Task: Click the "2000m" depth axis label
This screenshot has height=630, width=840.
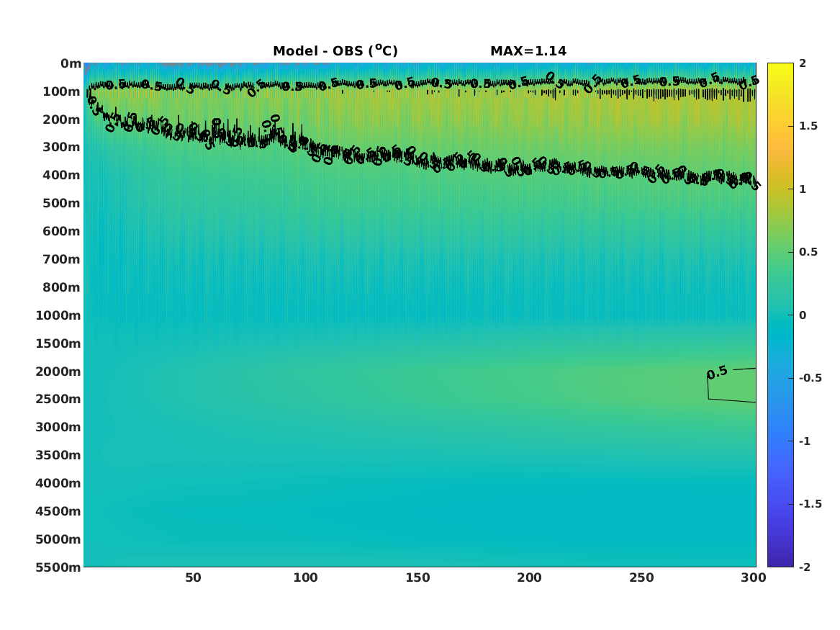Action: click(x=58, y=372)
